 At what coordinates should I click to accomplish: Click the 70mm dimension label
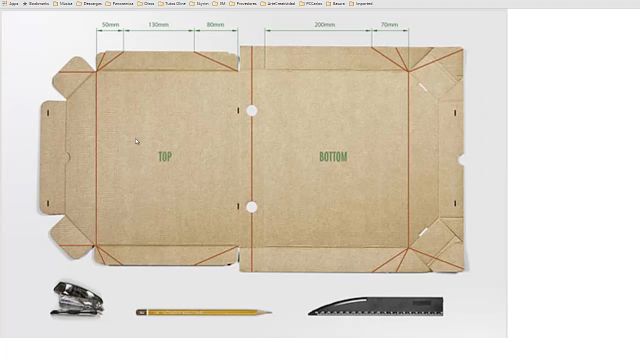point(389,24)
